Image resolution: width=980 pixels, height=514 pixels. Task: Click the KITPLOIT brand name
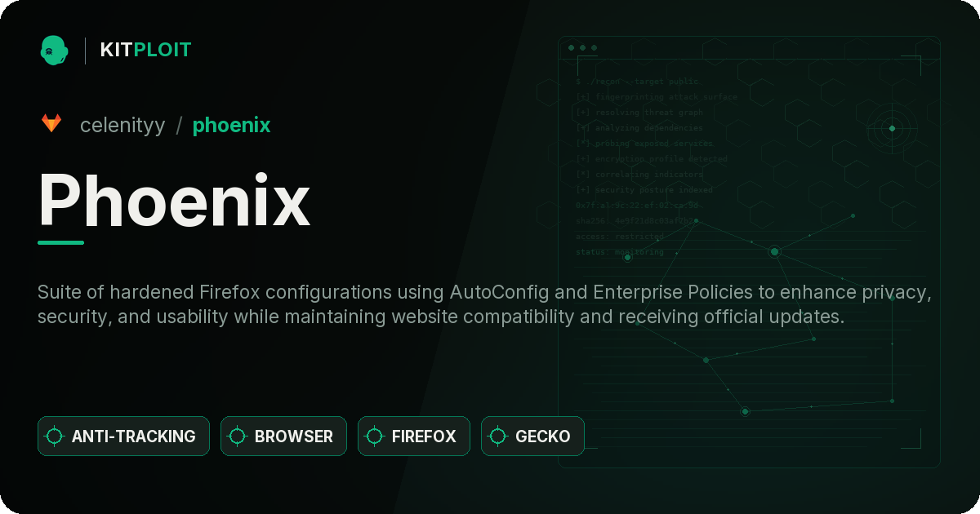pyautogui.click(x=145, y=50)
